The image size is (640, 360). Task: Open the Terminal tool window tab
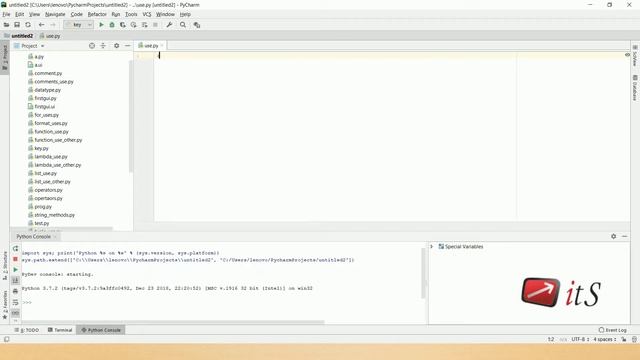click(x=60, y=330)
